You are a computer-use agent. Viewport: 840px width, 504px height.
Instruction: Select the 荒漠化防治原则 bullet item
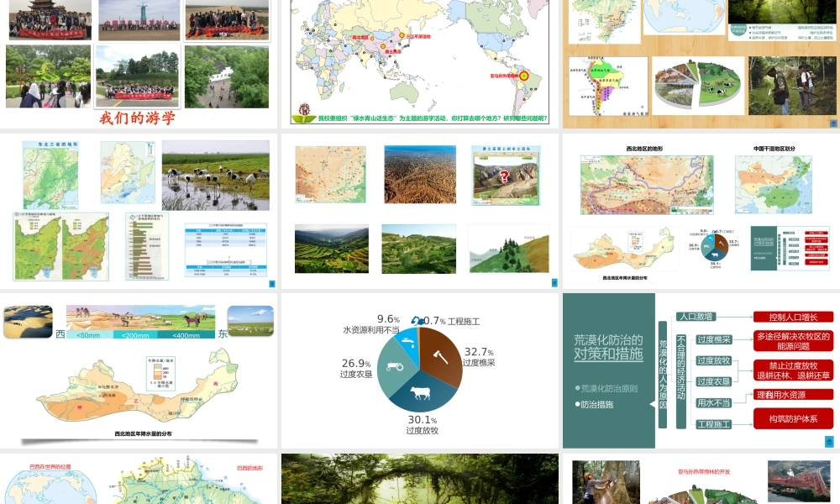click(606, 388)
